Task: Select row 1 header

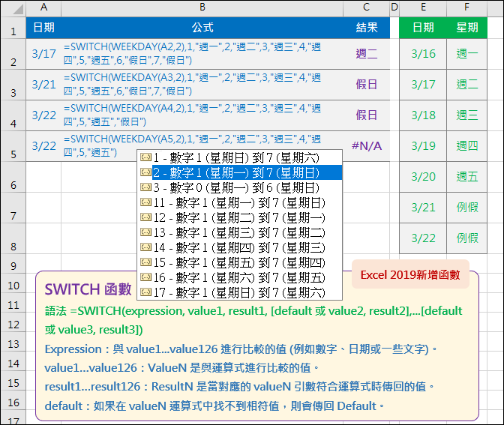Action: [x=13, y=28]
